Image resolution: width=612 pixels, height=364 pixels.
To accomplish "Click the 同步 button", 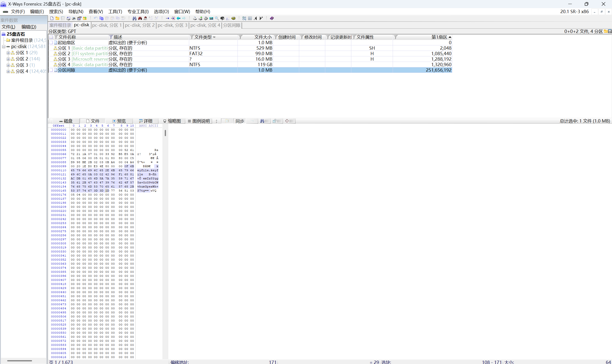I will pyautogui.click(x=240, y=121).
